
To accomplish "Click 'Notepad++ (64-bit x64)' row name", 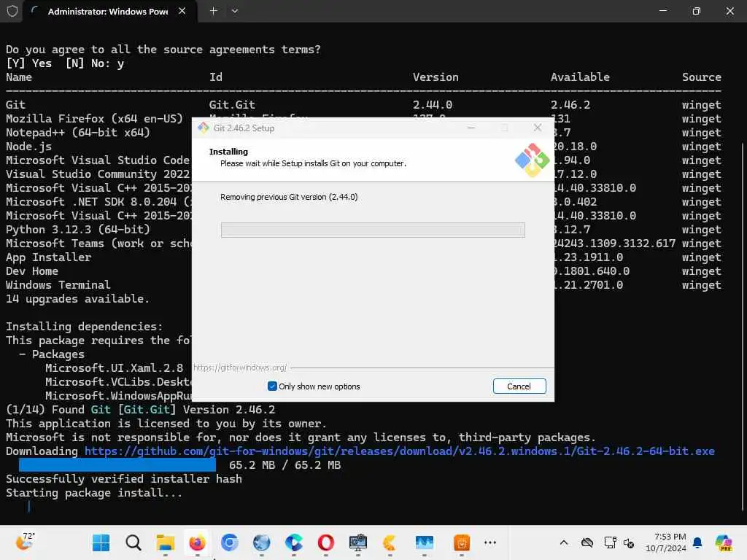I will click(x=77, y=133).
